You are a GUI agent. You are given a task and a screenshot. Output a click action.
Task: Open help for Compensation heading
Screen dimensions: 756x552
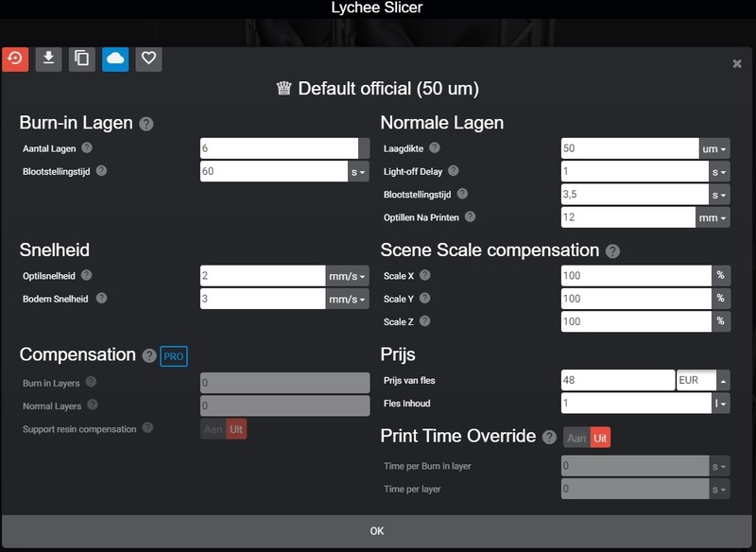point(149,355)
